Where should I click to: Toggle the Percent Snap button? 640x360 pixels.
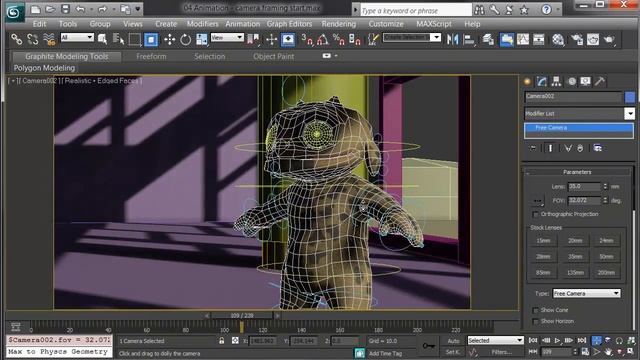(338, 40)
